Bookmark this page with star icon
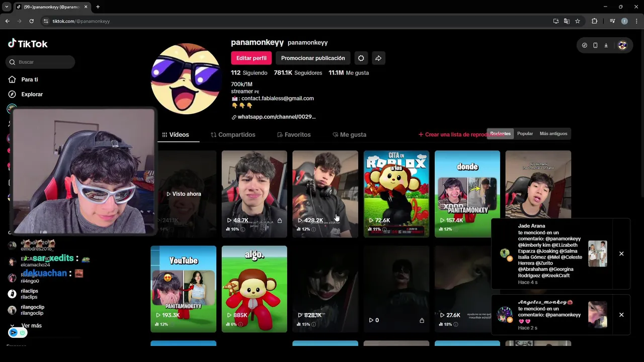Screen dimensions: 644x362 (x=578, y=21)
